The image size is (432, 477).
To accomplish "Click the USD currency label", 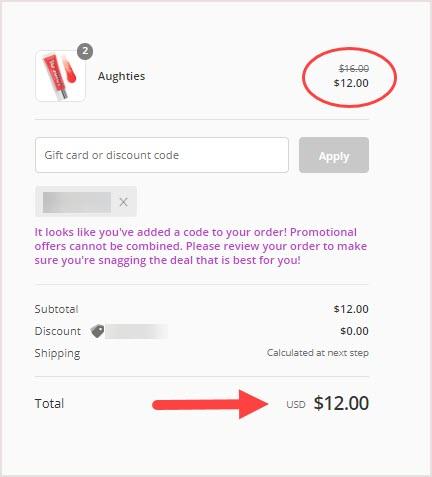I will pos(296,405).
